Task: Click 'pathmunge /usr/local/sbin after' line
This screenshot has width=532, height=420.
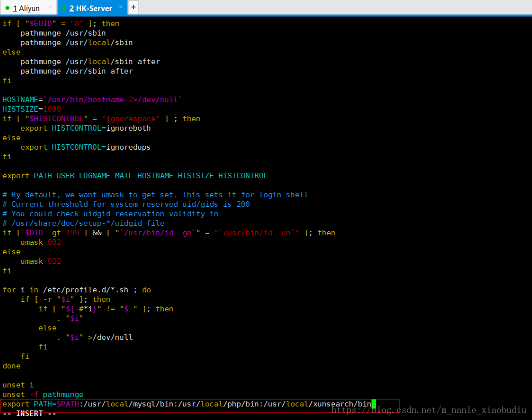Action: click(90, 62)
